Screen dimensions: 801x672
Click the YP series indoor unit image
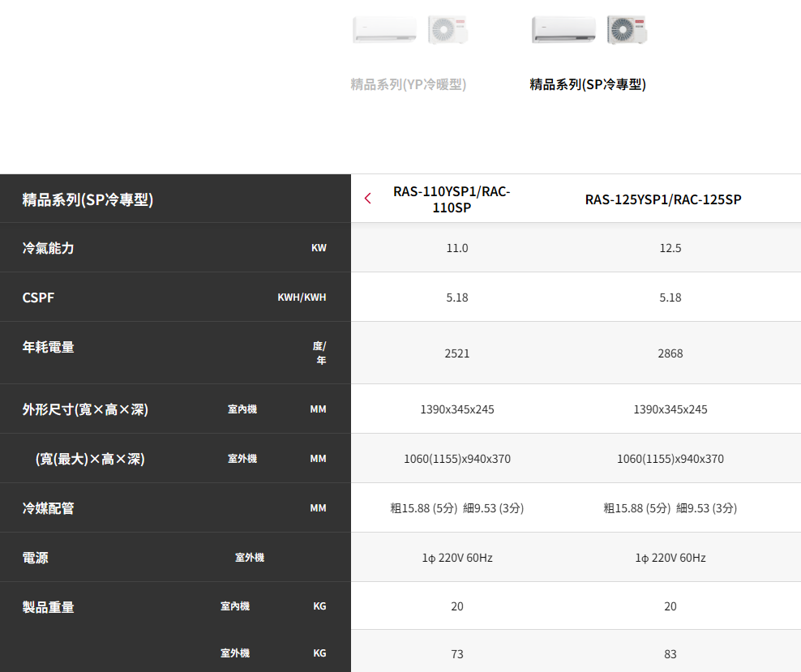(384, 30)
